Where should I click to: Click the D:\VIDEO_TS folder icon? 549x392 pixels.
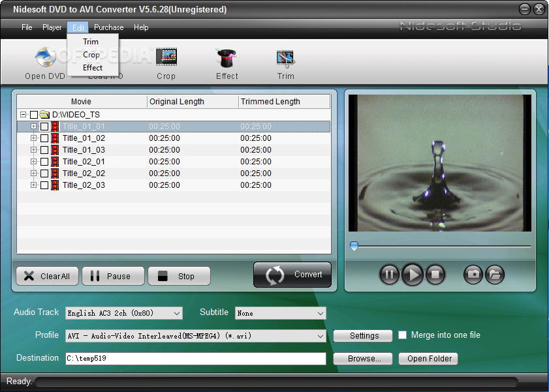44,114
